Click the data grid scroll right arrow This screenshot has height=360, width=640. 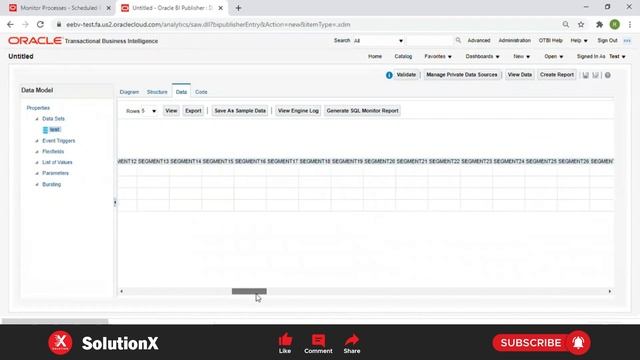pyautogui.click(x=610, y=291)
